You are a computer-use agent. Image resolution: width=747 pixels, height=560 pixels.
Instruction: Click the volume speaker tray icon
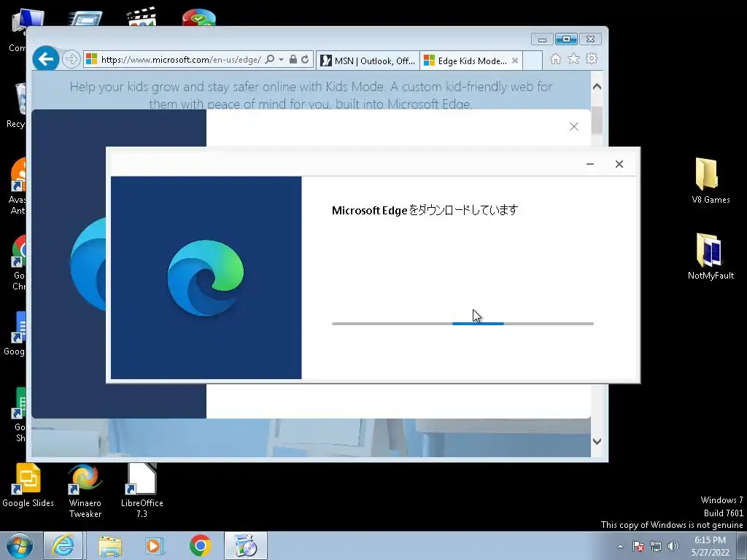click(x=673, y=546)
